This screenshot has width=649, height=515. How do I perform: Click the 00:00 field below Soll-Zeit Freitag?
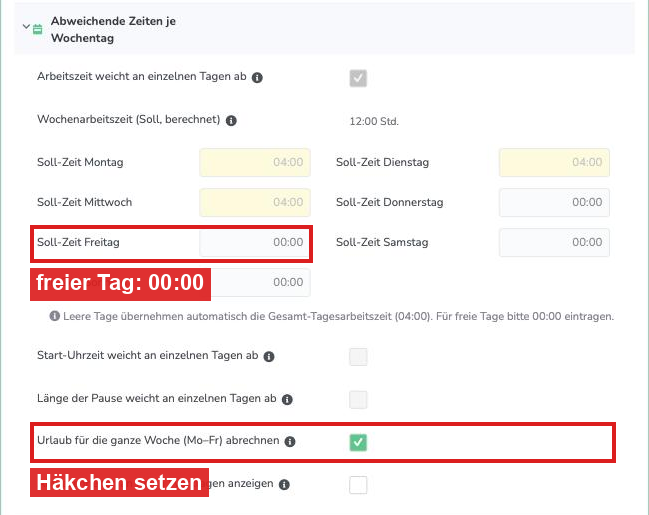tap(261, 282)
